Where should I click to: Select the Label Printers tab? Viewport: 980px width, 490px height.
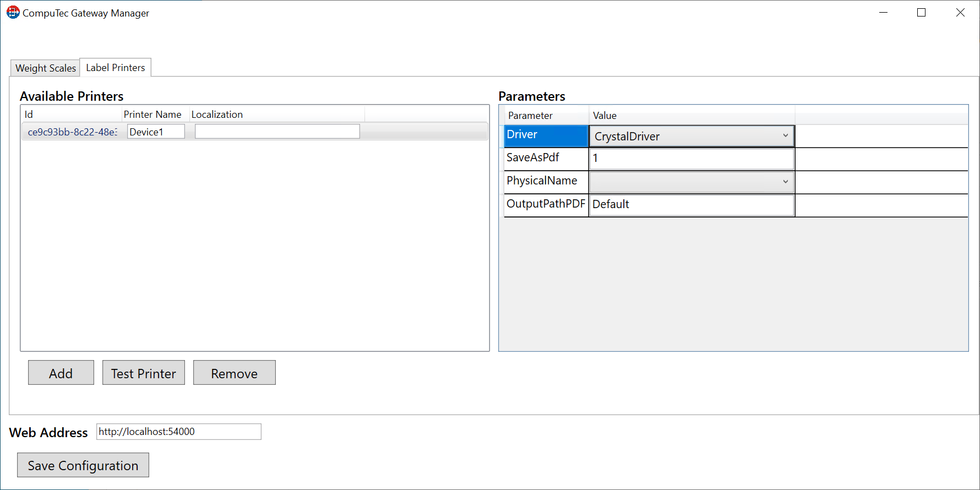[116, 67]
